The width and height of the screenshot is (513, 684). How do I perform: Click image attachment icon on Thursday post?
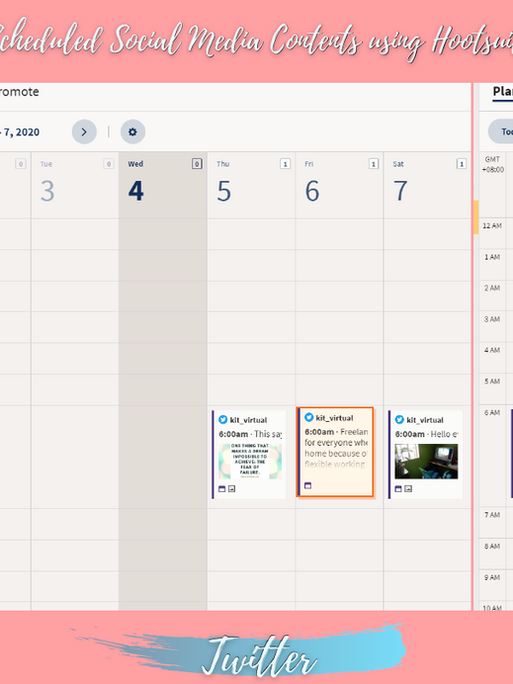tap(232, 489)
